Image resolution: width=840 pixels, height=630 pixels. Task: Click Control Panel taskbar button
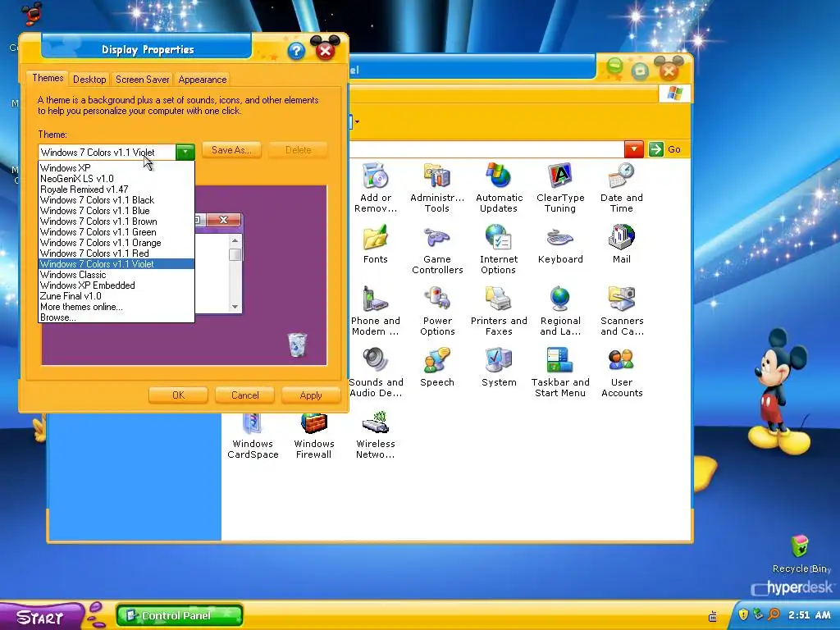point(180,615)
